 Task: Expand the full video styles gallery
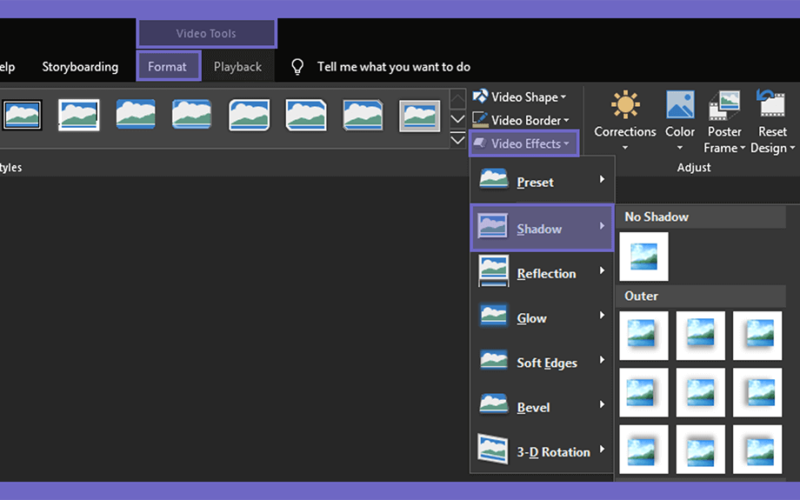coord(458,139)
